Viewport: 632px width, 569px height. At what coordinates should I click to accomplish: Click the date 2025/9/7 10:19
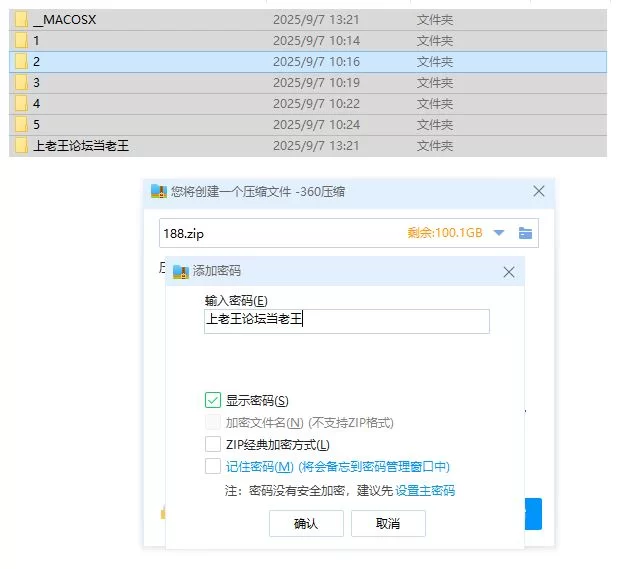click(x=316, y=83)
